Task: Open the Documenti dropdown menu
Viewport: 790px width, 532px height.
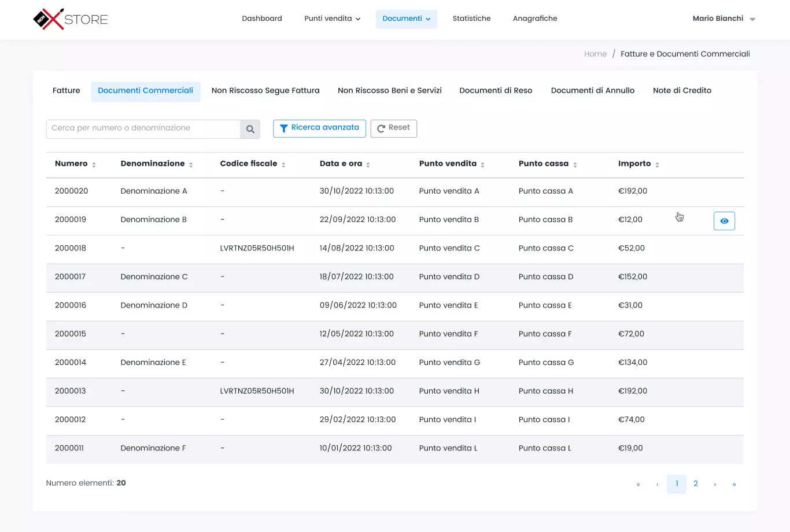Action: click(406, 19)
